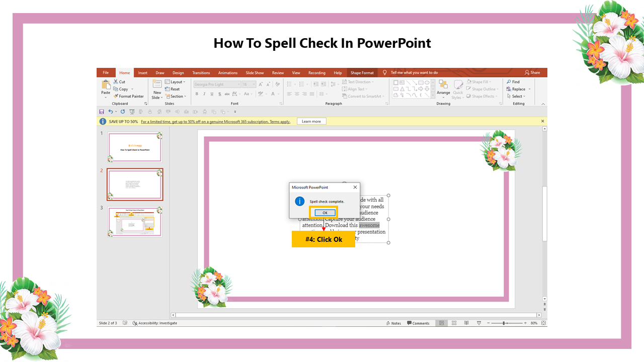Image resolution: width=644 pixels, height=362 pixels.
Task: Click the Cut scissors icon
Action: (116, 81)
